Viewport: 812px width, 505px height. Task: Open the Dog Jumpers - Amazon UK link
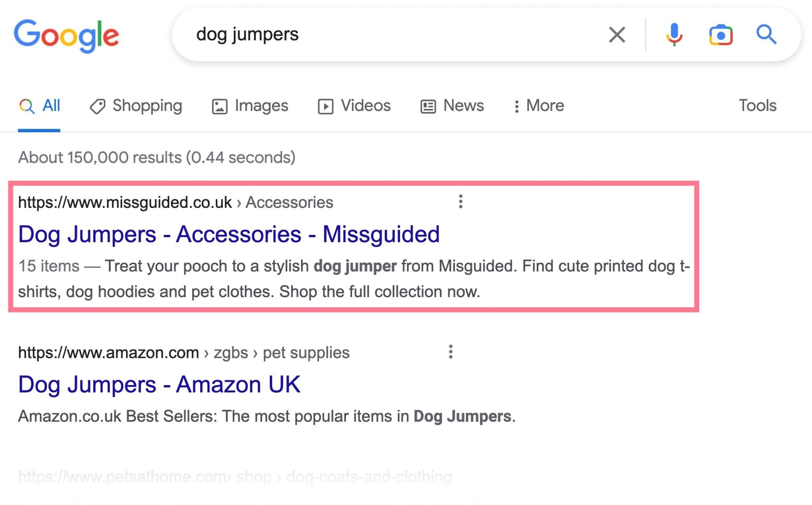coord(159,384)
